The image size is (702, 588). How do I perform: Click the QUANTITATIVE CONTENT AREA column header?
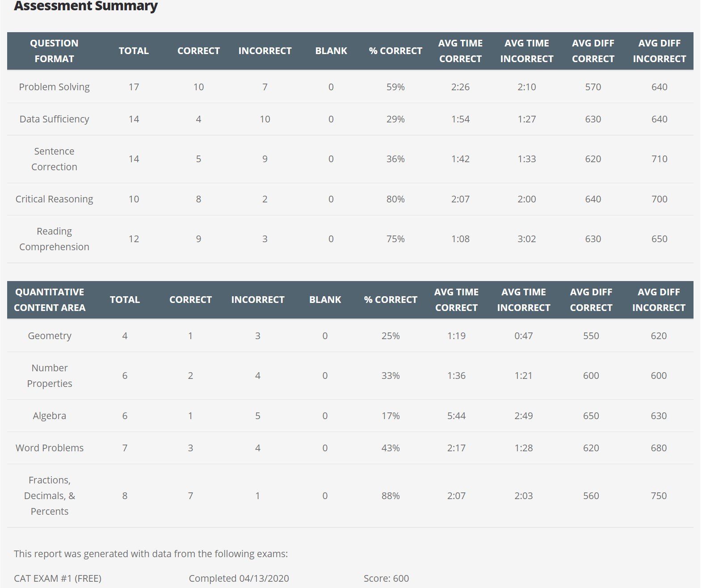[x=50, y=300]
